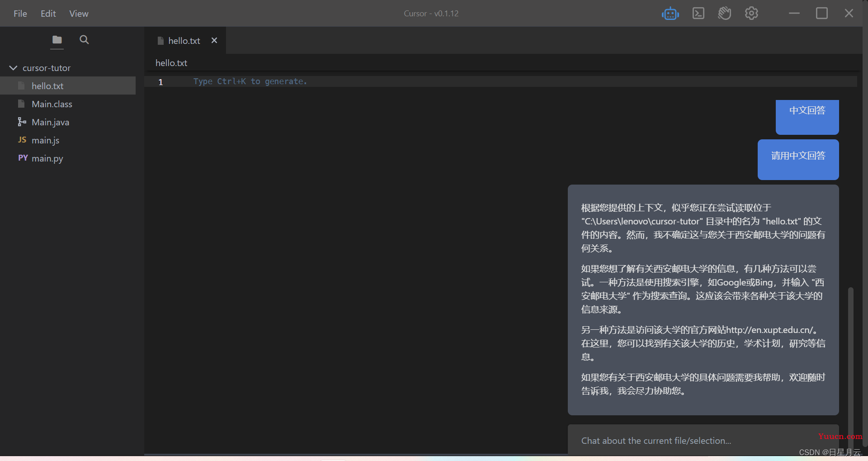The height and width of the screenshot is (461, 868).
Task: Open main.js from the file tree
Action: [68, 140]
